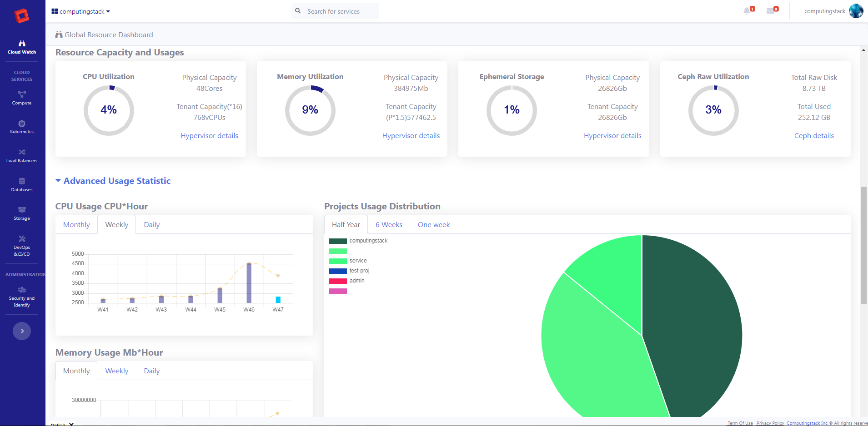The image size is (868, 426).
Task: Click the W45 bar in CPU chart
Action: click(220, 296)
